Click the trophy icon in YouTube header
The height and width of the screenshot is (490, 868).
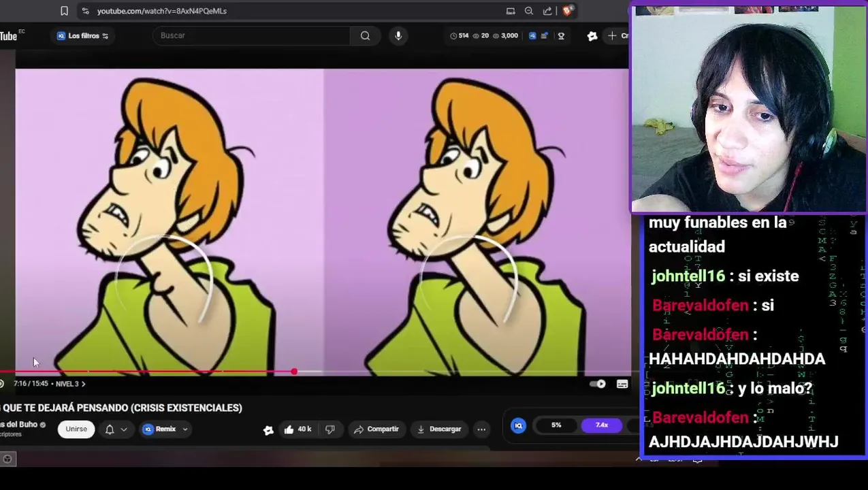point(561,35)
